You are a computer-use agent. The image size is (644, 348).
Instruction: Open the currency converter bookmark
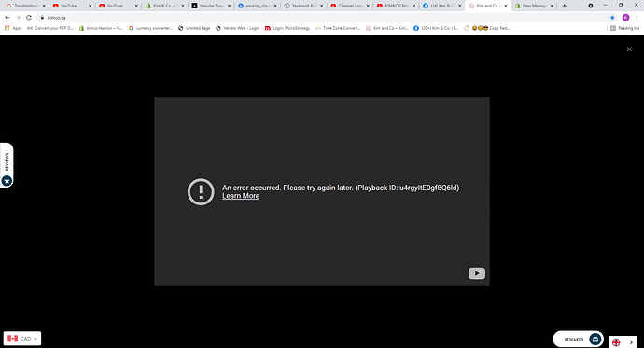(150, 28)
